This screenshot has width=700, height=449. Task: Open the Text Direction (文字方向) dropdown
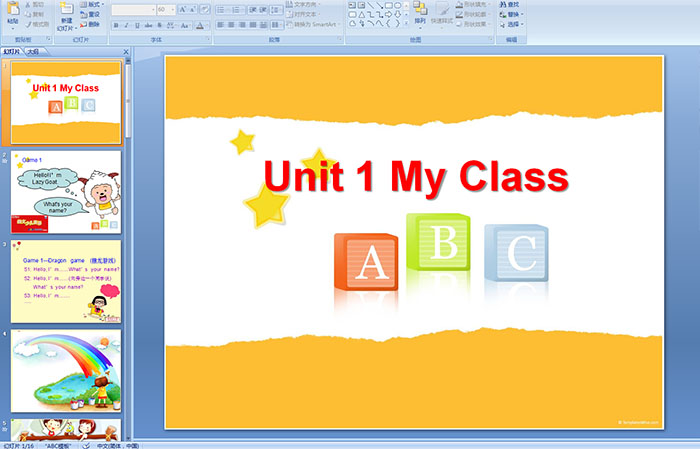click(x=304, y=4)
